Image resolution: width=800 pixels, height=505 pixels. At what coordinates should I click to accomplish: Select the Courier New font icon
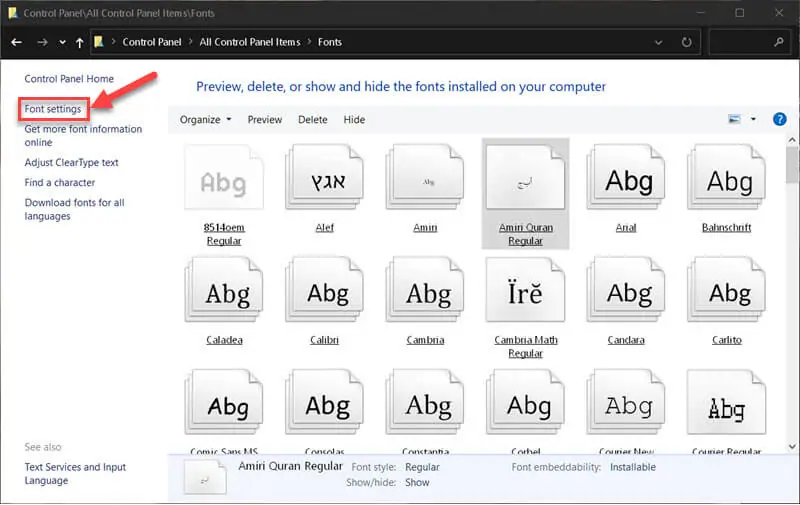[626, 402]
